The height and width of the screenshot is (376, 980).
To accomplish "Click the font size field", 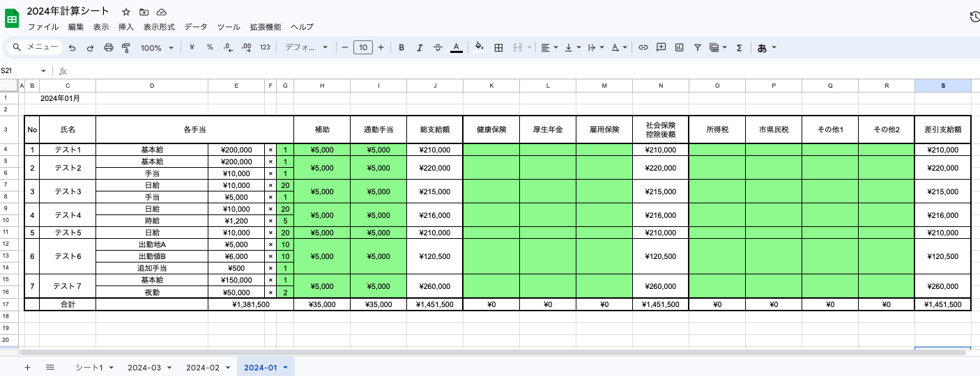I will [x=363, y=48].
